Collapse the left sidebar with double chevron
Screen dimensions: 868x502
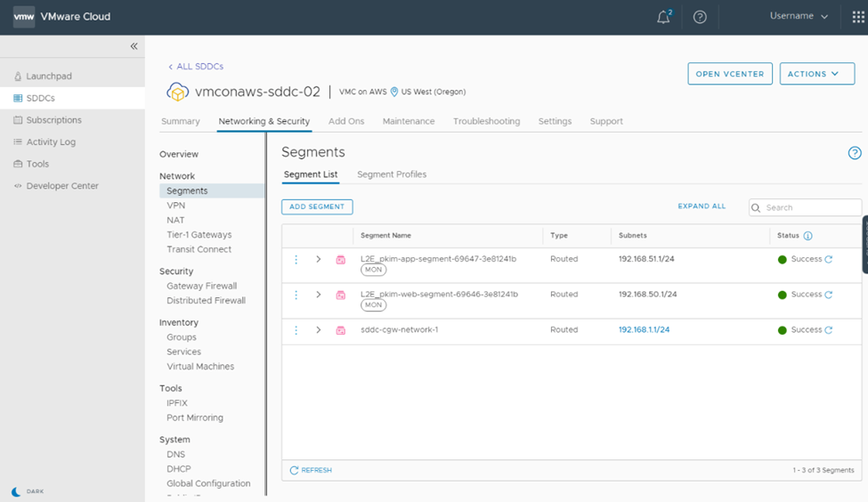pos(134,46)
